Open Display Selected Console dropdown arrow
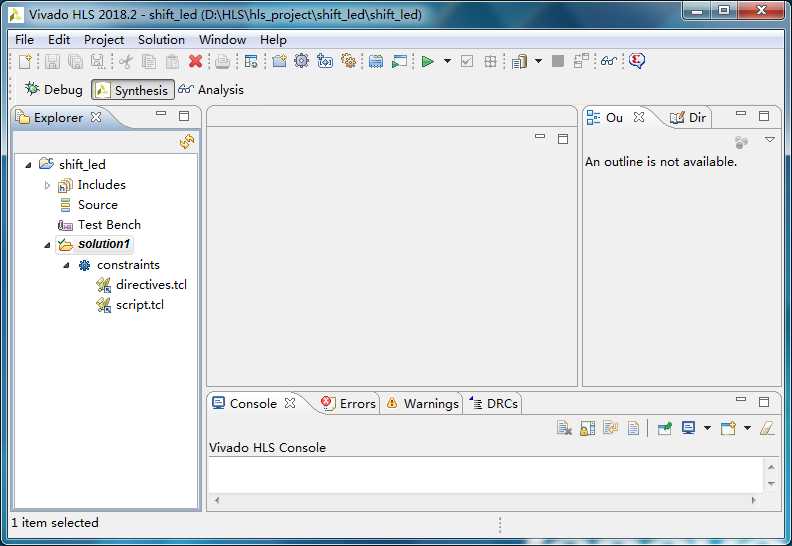 tap(707, 428)
